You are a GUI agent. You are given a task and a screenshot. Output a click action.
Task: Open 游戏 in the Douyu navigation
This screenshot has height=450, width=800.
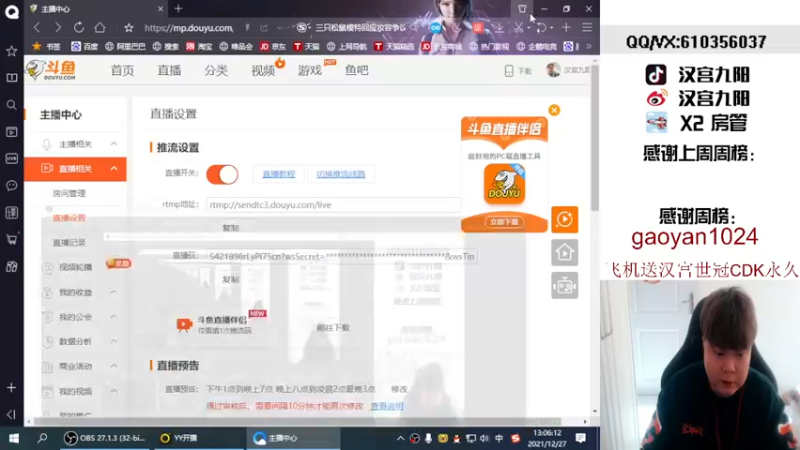[310, 70]
